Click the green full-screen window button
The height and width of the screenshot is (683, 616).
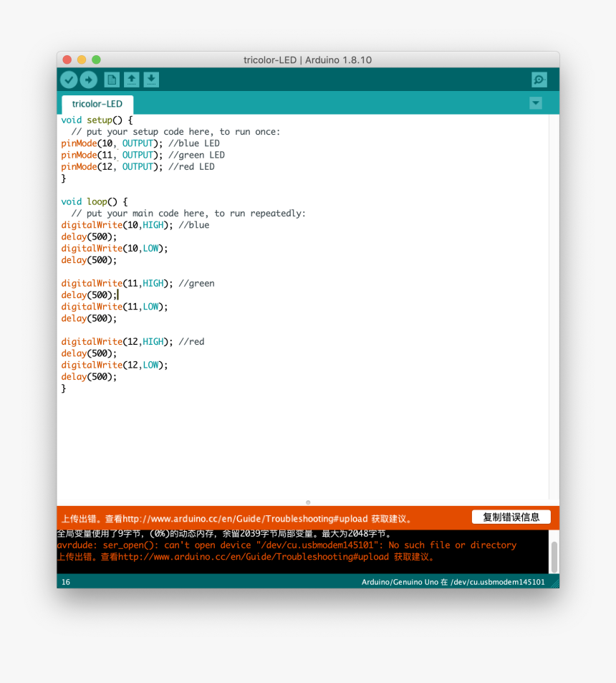96,60
